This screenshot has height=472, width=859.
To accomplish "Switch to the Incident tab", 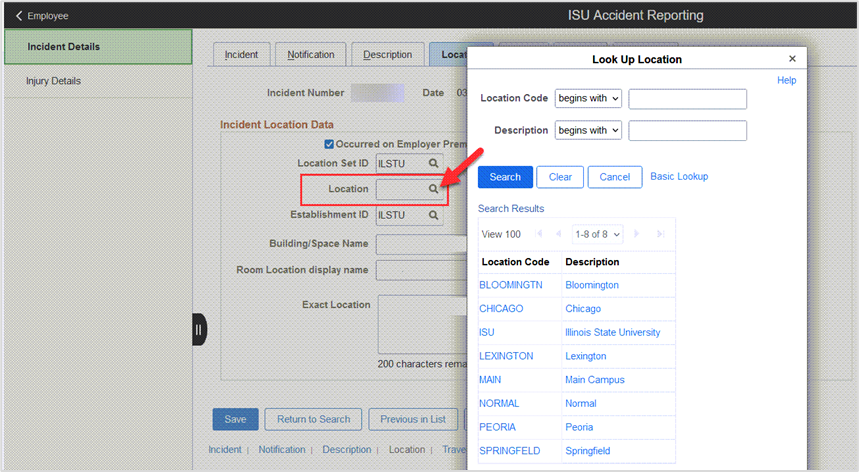I will click(241, 55).
